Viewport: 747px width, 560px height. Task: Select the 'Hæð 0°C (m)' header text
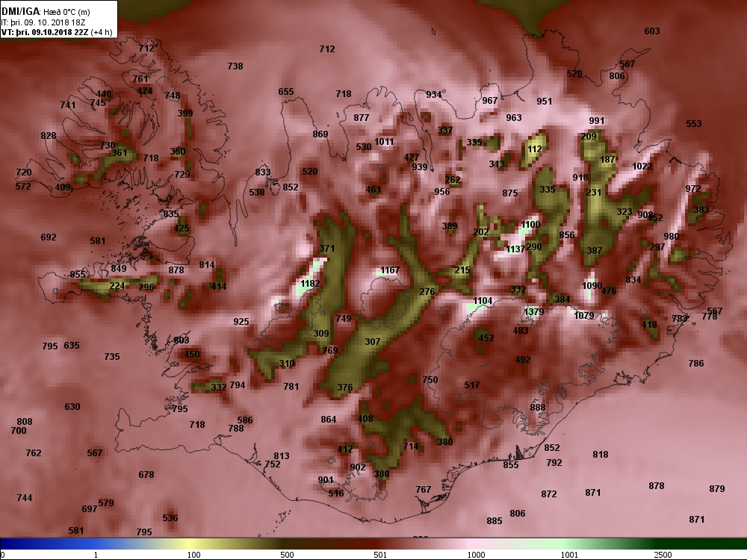tap(66, 12)
